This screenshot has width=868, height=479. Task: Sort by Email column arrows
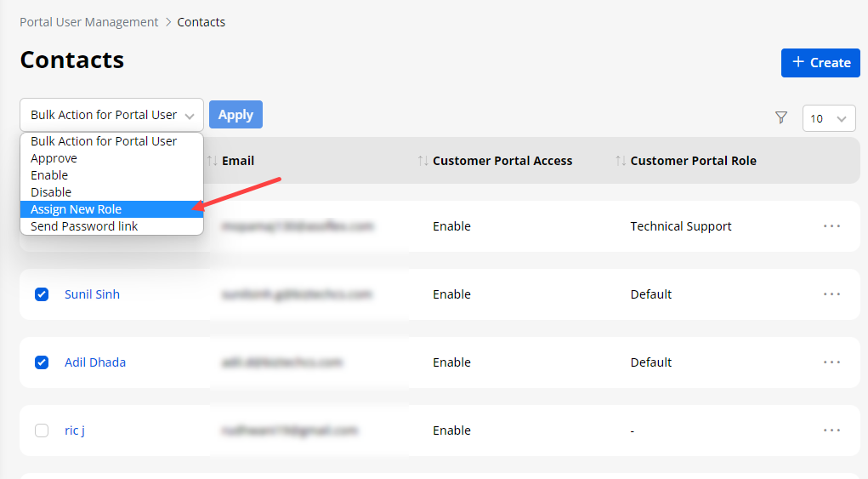(x=212, y=161)
